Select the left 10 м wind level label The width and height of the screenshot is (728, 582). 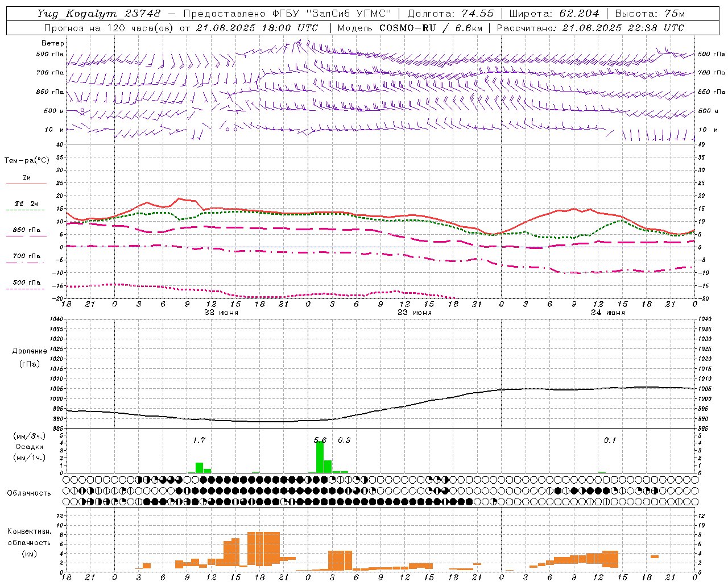click(54, 130)
